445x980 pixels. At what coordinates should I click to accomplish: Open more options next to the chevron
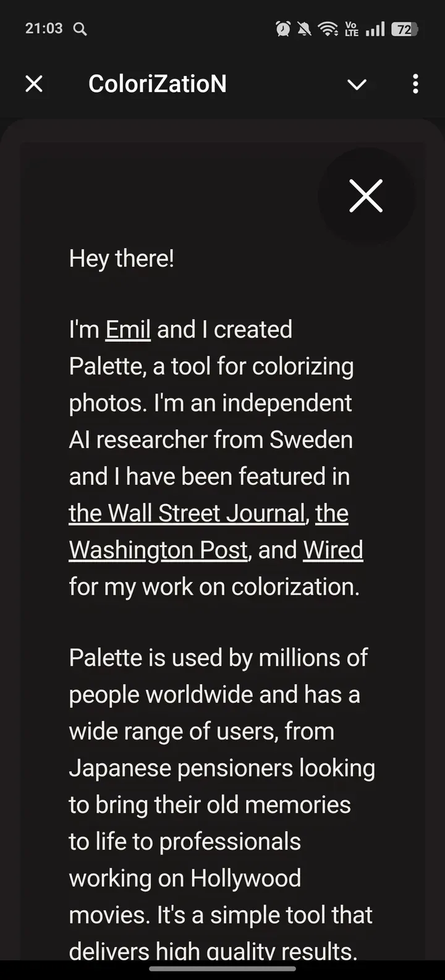(415, 84)
